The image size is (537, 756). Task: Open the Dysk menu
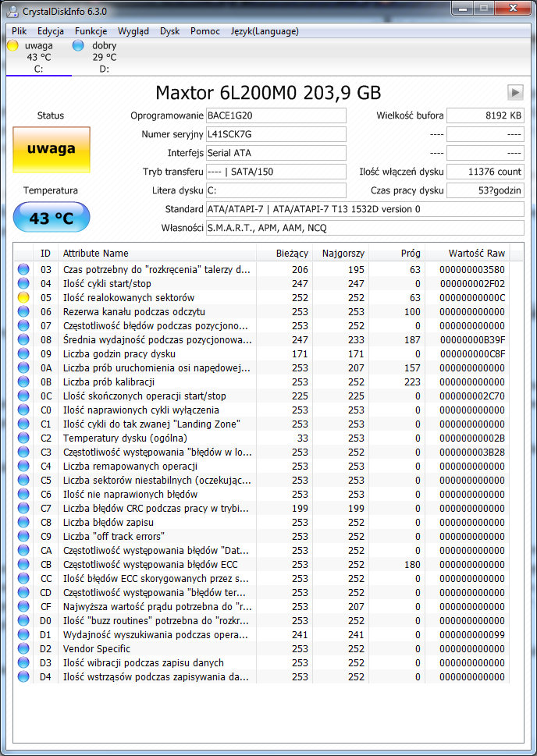170,31
